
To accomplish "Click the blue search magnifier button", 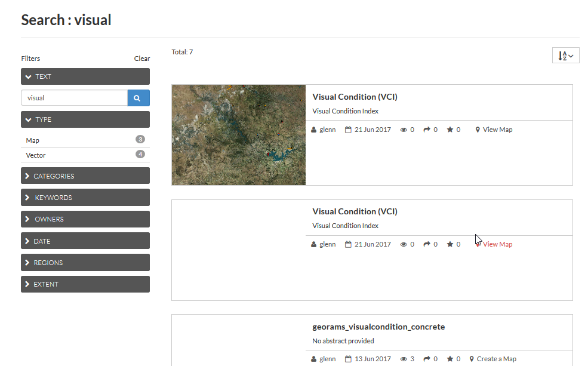I will [x=138, y=98].
